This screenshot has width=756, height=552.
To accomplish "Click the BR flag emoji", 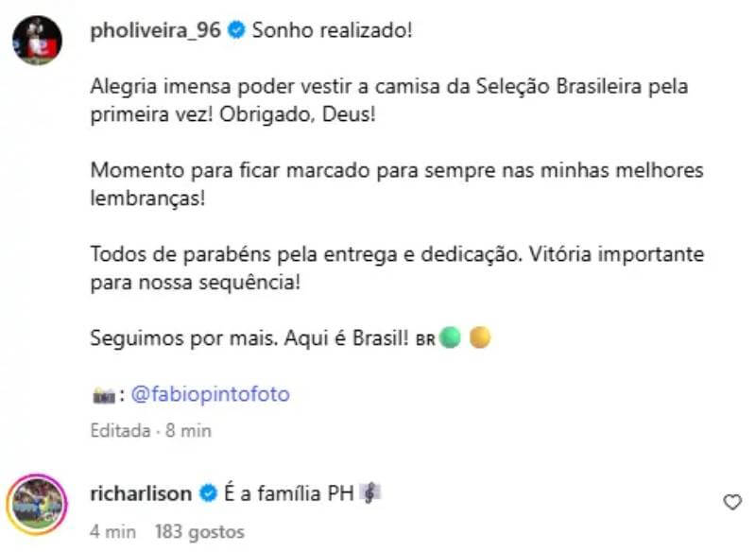I will tap(424, 338).
